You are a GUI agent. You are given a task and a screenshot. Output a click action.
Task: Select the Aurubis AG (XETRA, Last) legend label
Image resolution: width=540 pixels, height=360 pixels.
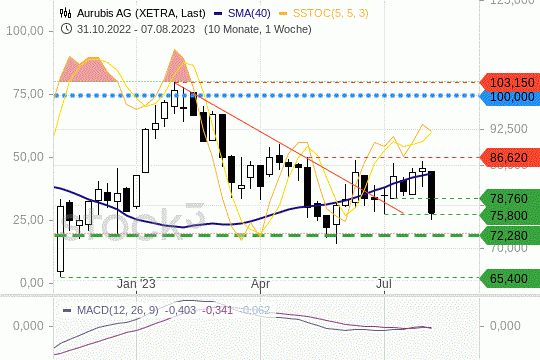click(141, 13)
